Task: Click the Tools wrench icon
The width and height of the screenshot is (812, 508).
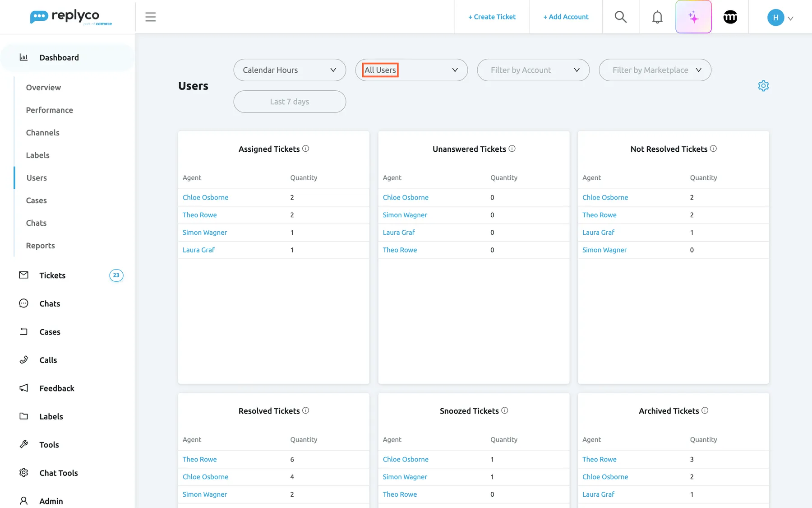Action: tap(24, 444)
